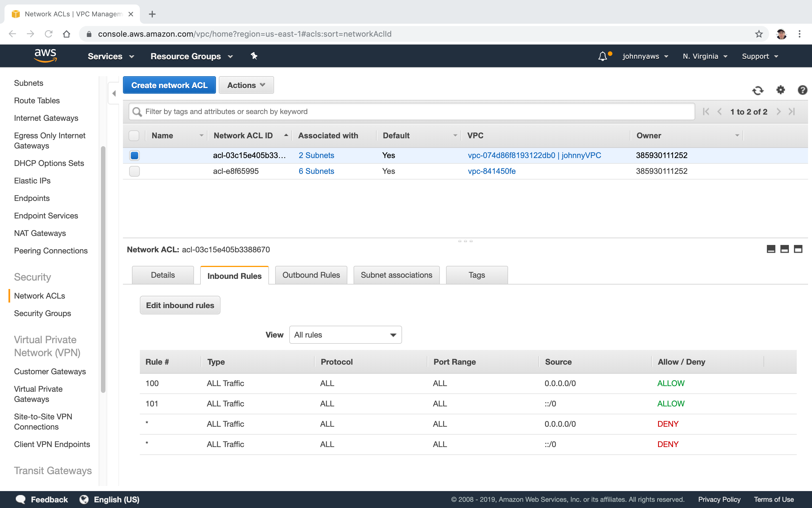
Task: Open Route Tables in sidebar
Action: 37,100
